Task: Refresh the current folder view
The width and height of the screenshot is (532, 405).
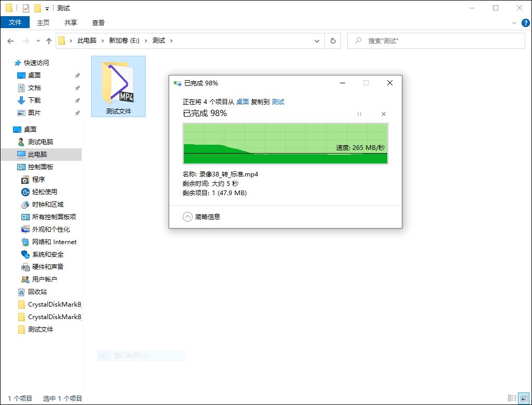Action: 333,41
